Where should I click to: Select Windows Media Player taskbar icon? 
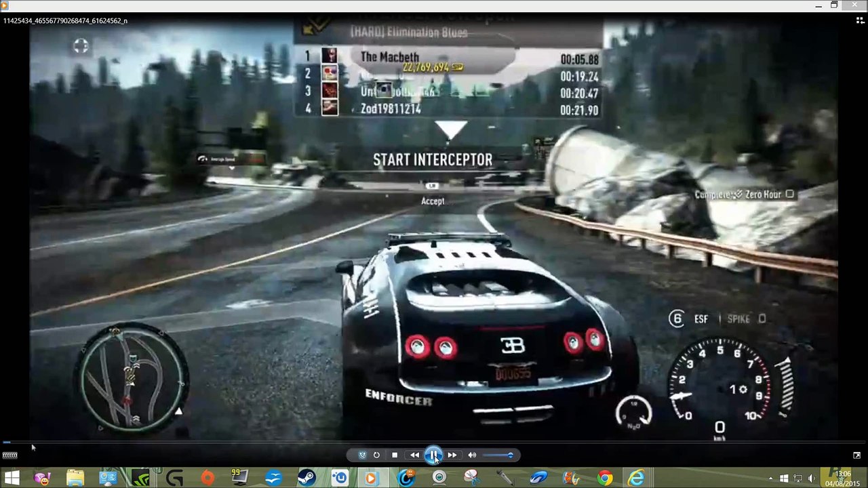tap(372, 479)
